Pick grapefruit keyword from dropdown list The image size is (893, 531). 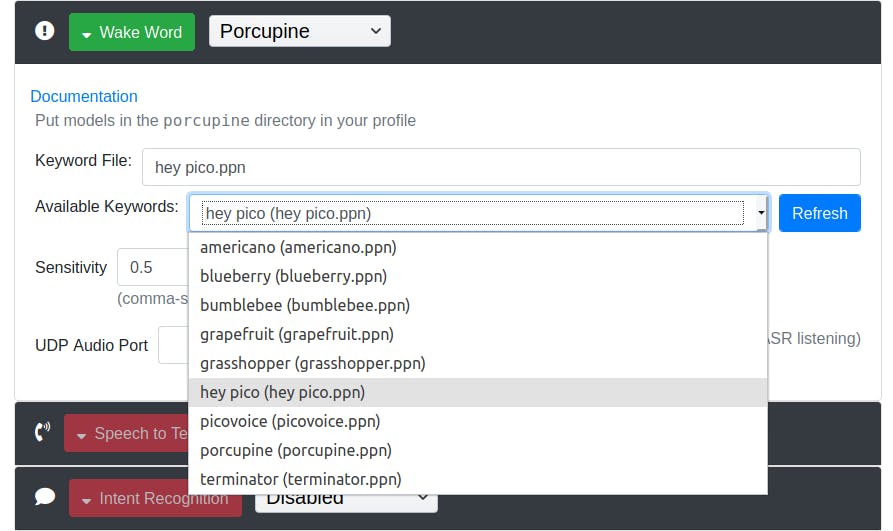297,334
